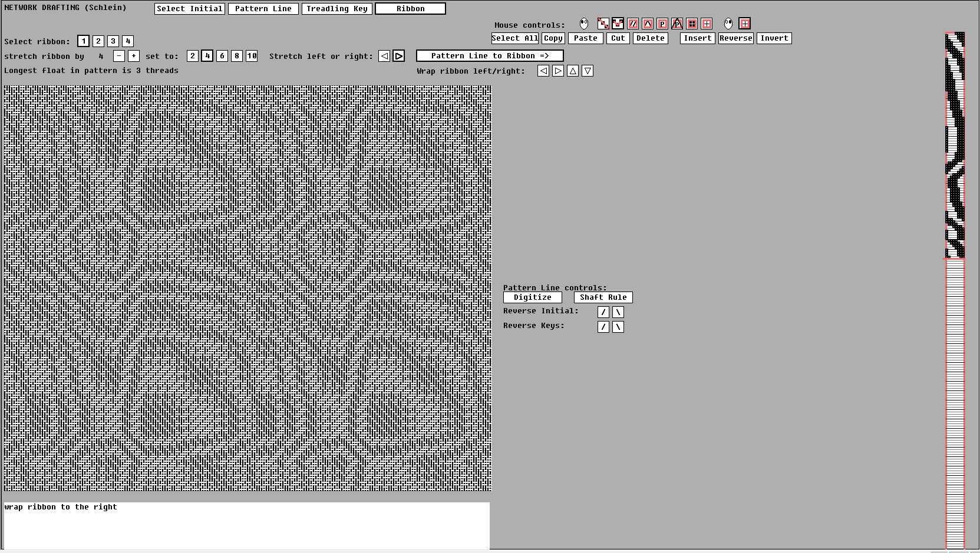Select the four-square grid mouse control icon
The width and height of the screenshot is (980, 553).
[x=692, y=24]
